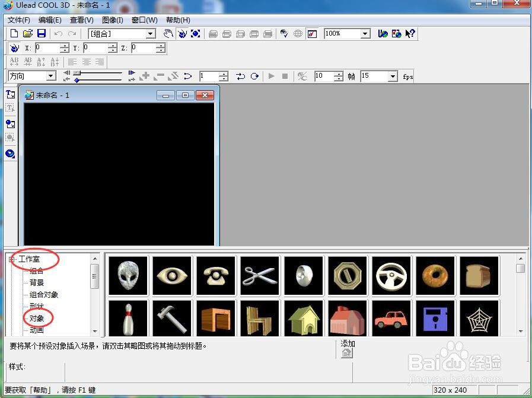This screenshot has width=532, height=398.
Task: Click the current frame number field
Action: (x=209, y=76)
